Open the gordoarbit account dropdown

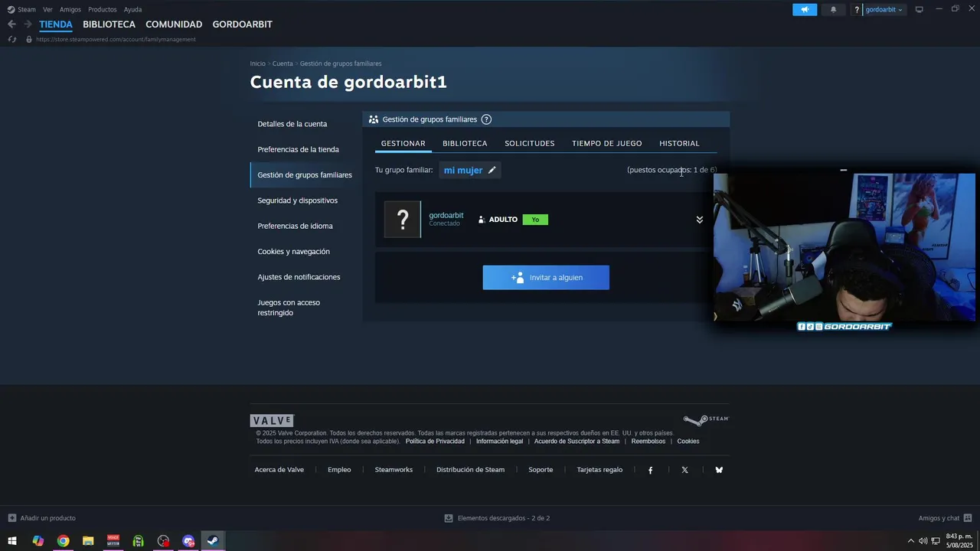(x=884, y=10)
